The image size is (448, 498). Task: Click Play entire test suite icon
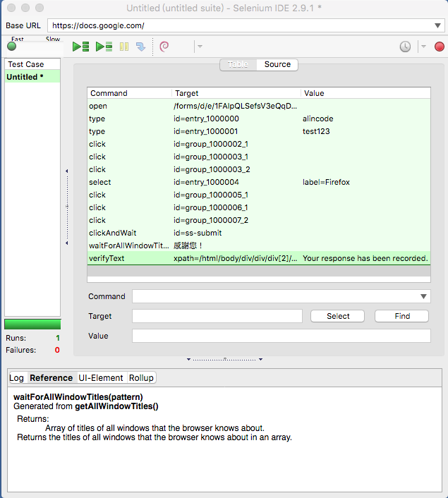point(81,47)
